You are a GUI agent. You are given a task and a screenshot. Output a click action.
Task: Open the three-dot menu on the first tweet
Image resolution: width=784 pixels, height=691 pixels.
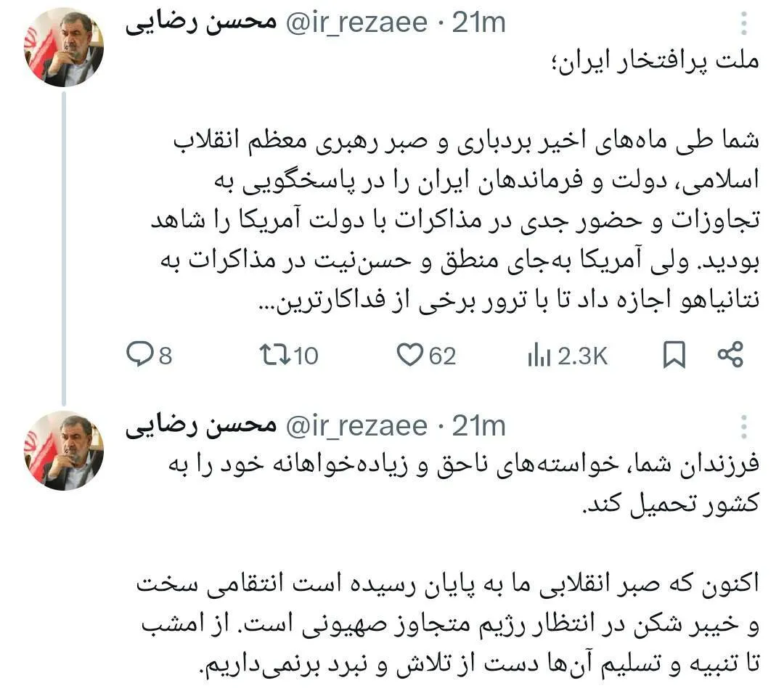pos(743,24)
